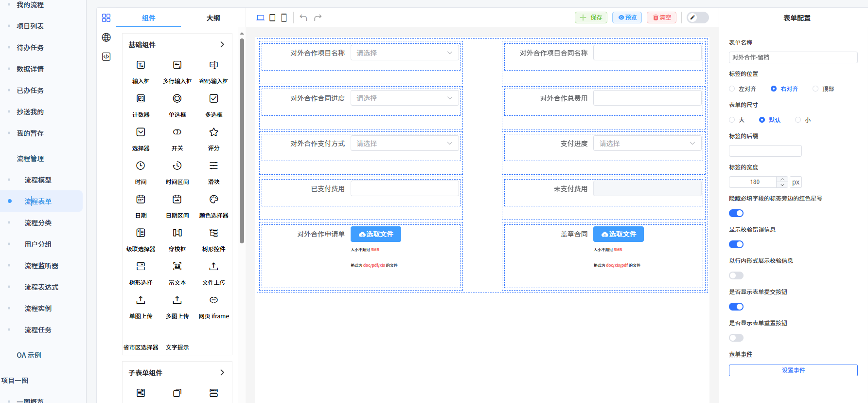Select the 输入框 input component icon
Screen dimensions: 868x403
(x=141, y=65)
